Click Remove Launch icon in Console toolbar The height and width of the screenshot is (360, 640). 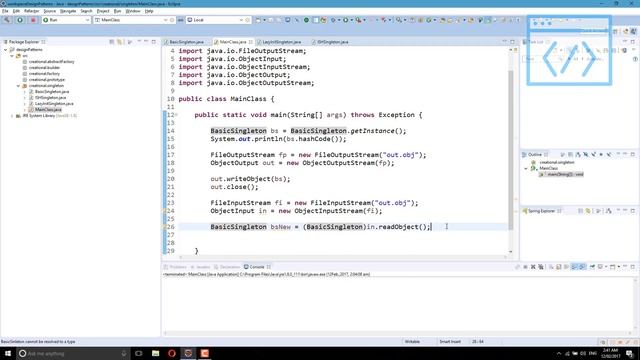coord(533,267)
